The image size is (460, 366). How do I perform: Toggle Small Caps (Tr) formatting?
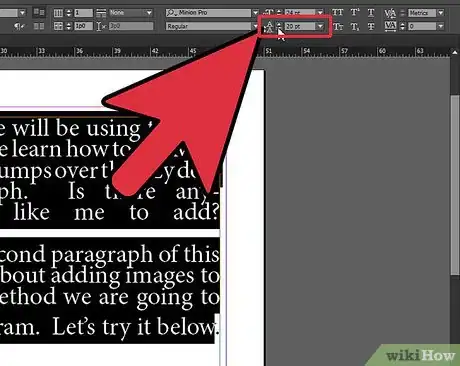click(x=338, y=26)
